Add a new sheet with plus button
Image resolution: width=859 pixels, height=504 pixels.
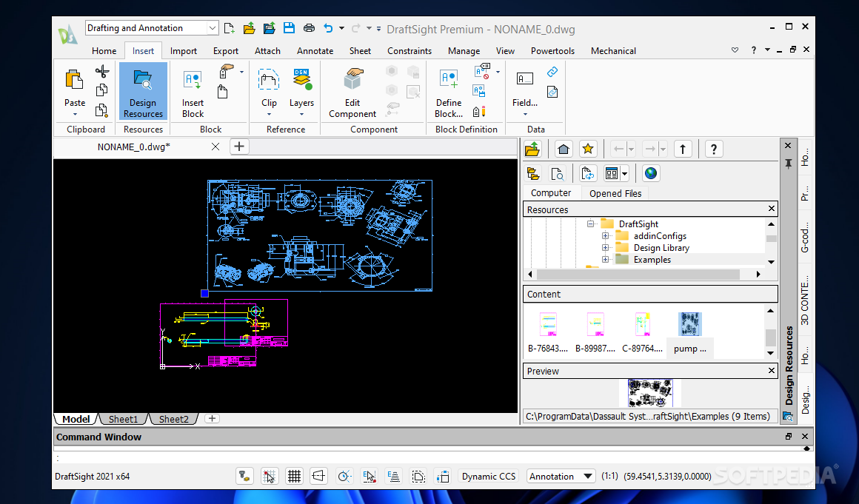tap(212, 419)
